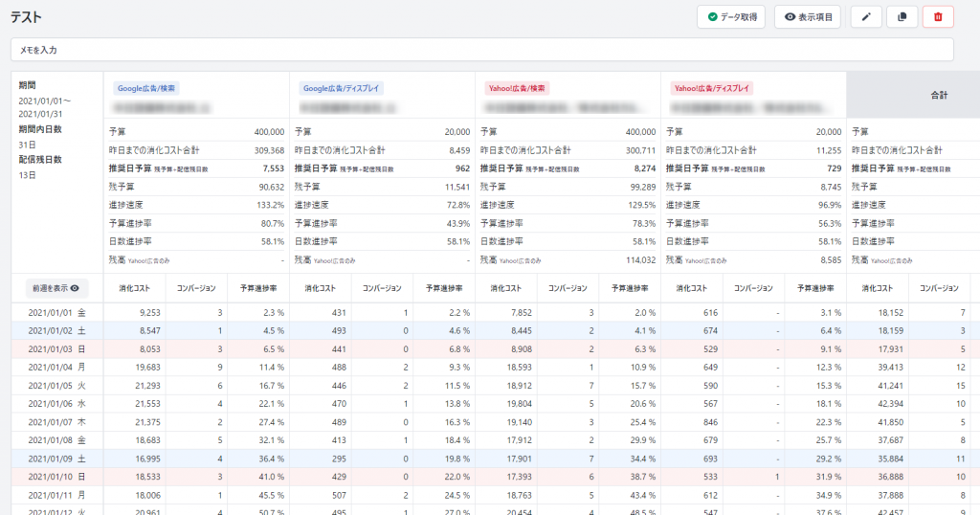
Task: Click the 合計 cost cell 42,394
Action: pyautogui.click(x=890, y=404)
